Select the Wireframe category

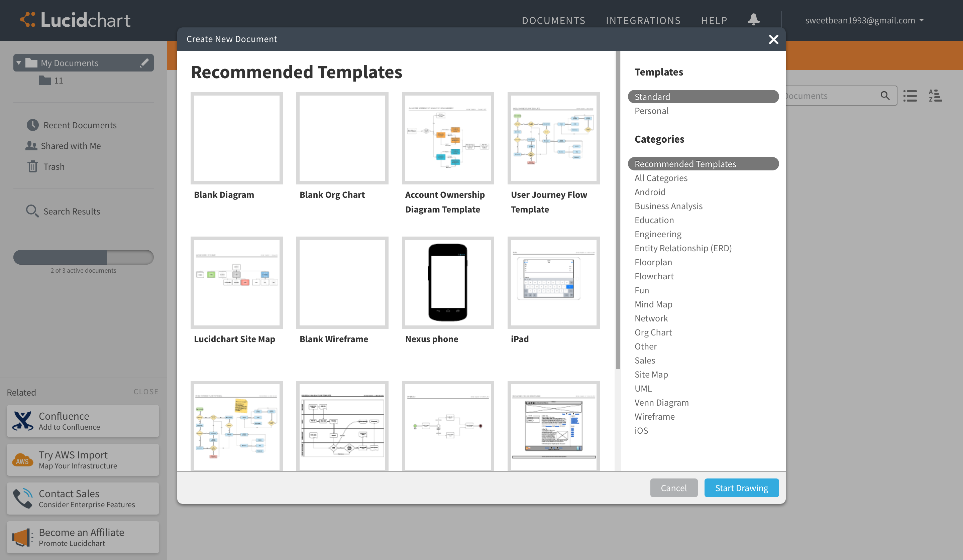coord(654,416)
